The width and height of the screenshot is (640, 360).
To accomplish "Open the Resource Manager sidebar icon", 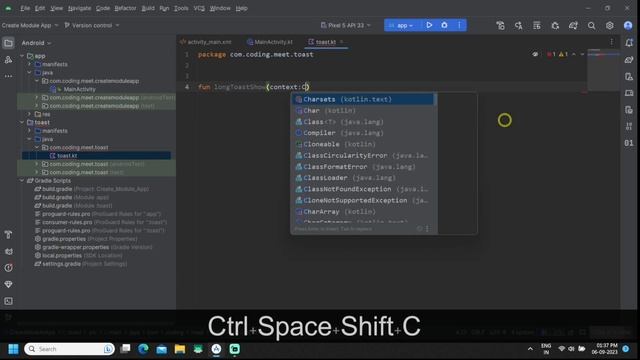I will pyautogui.click(x=8, y=60).
